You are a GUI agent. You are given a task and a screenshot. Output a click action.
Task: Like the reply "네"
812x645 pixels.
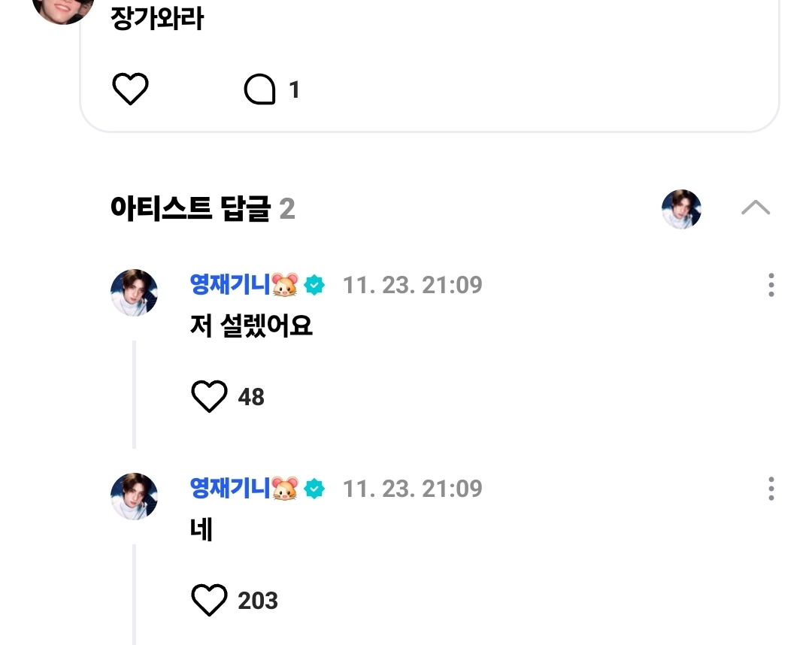[209, 600]
